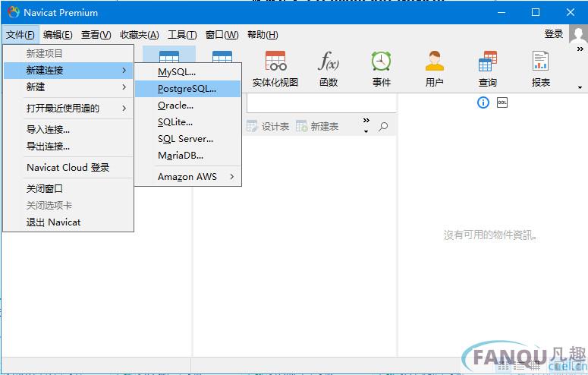Open the 收藏夹(A) menu
588x375 pixels.
[140, 35]
